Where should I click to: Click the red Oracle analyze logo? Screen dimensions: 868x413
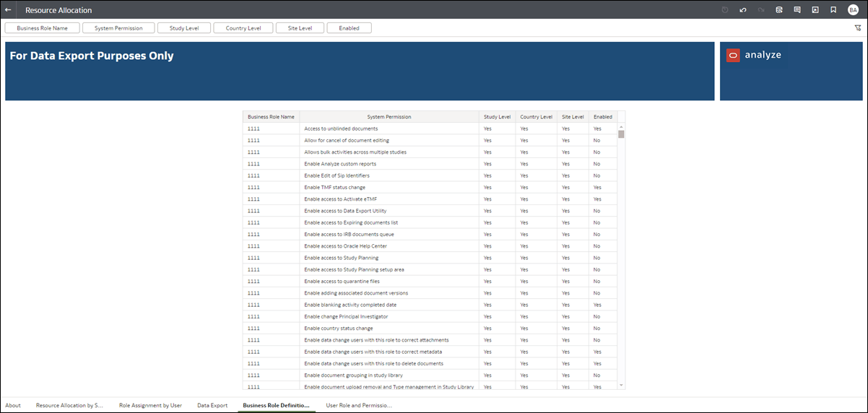733,56
